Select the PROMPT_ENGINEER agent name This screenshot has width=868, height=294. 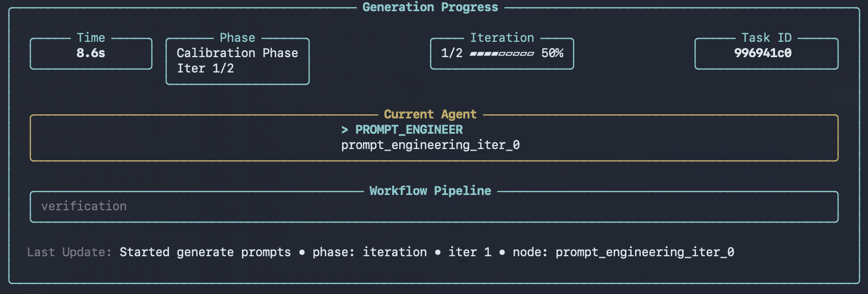point(409,130)
